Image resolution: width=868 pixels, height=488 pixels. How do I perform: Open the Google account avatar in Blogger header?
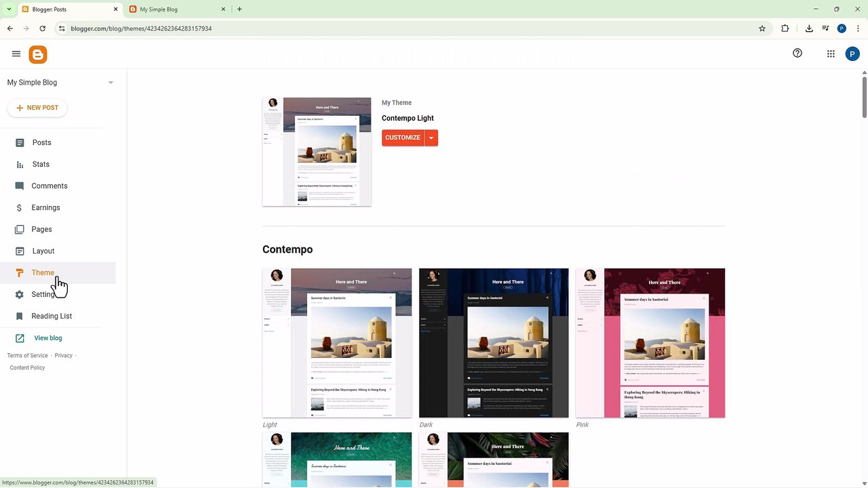852,54
